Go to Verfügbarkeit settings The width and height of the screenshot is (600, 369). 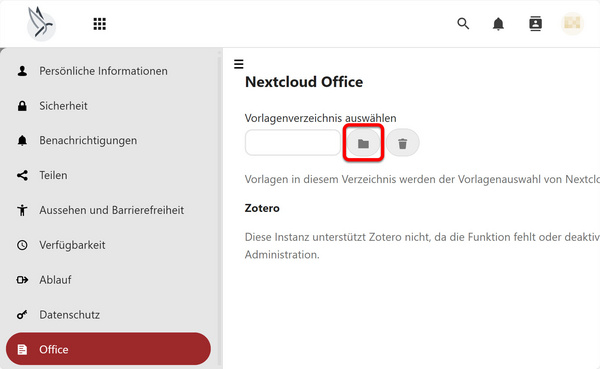pos(109,245)
